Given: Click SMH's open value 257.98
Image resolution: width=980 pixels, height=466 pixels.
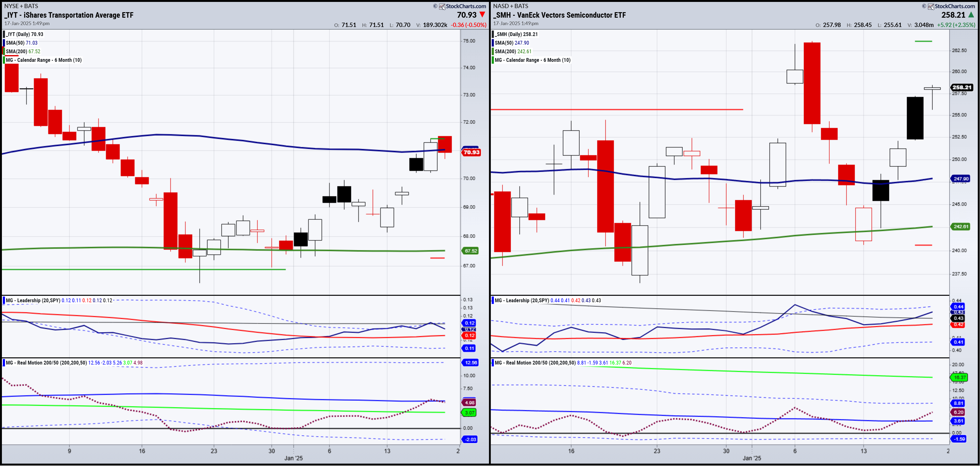Looking at the screenshot, I should (832, 25).
